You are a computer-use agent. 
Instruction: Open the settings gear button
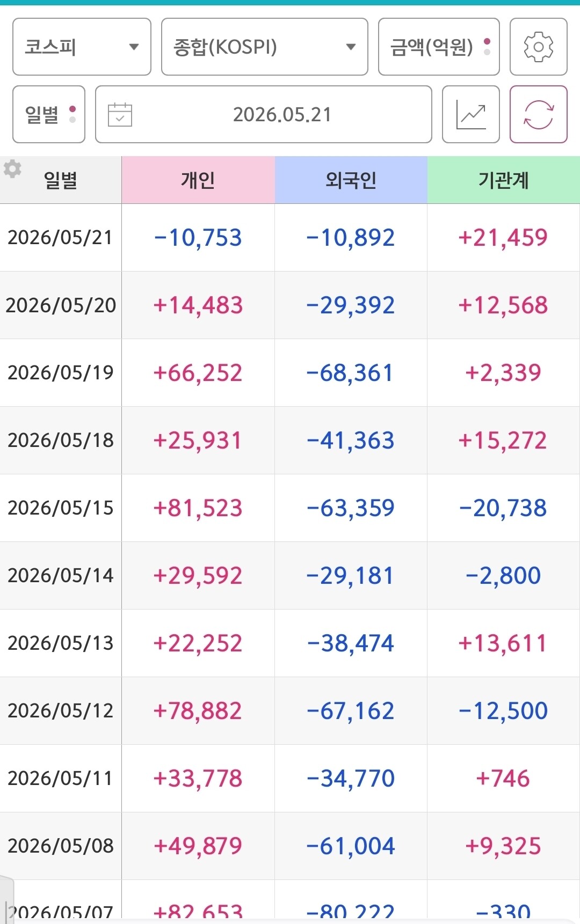[x=538, y=47]
